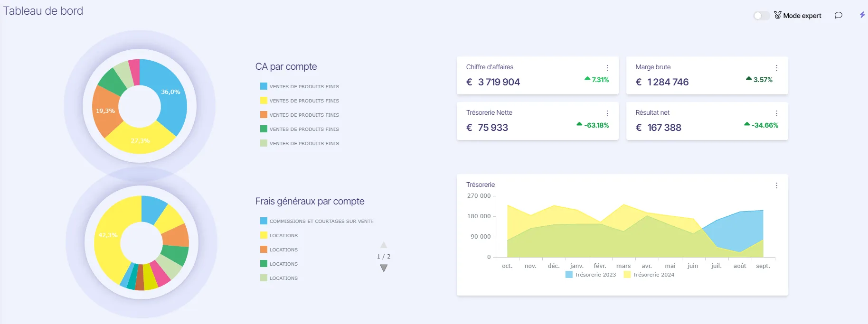
Task: Click the medal icon beside Mode expert
Action: (x=778, y=15)
